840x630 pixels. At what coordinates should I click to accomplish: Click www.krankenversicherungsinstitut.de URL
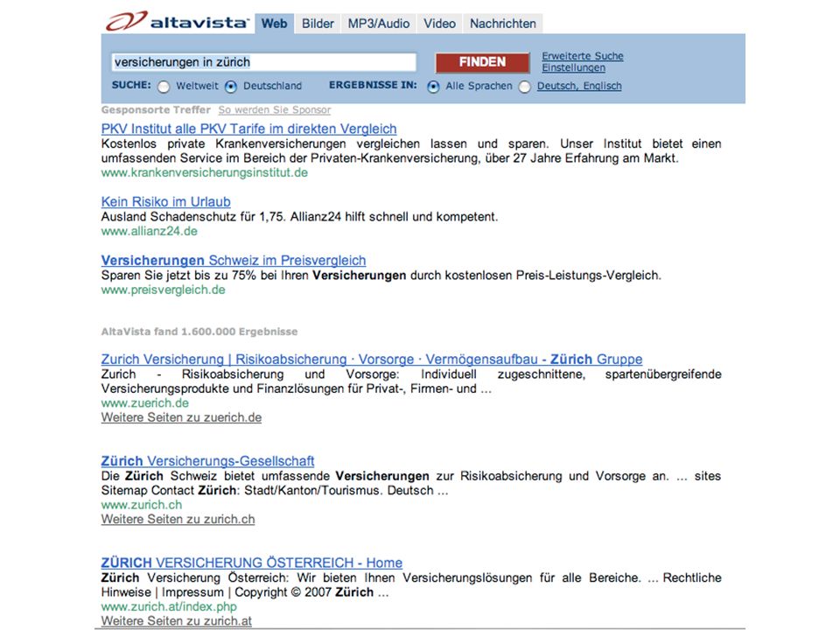pos(205,172)
